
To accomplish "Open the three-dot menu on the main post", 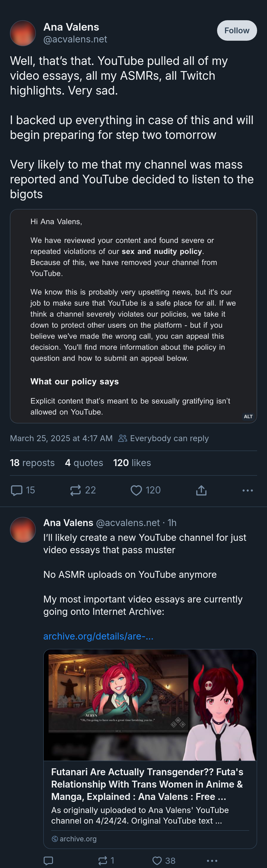I will 247,490.
